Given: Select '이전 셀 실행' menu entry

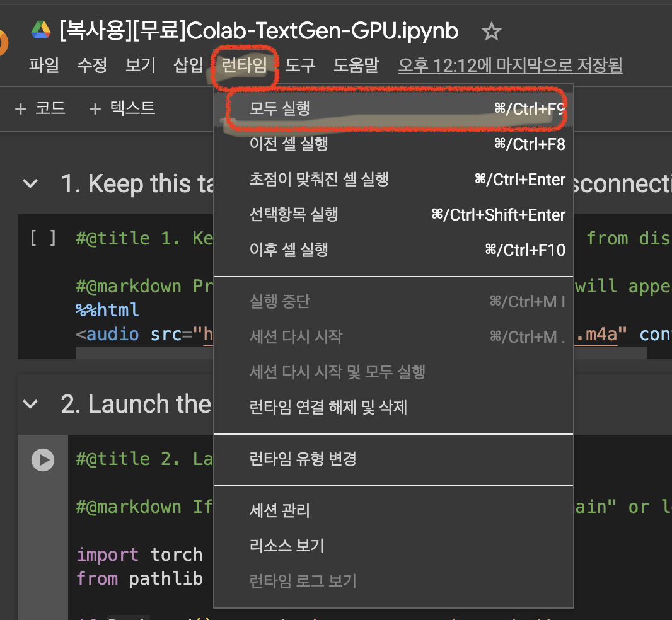Looking at the screenshot, I should (394, 144).
